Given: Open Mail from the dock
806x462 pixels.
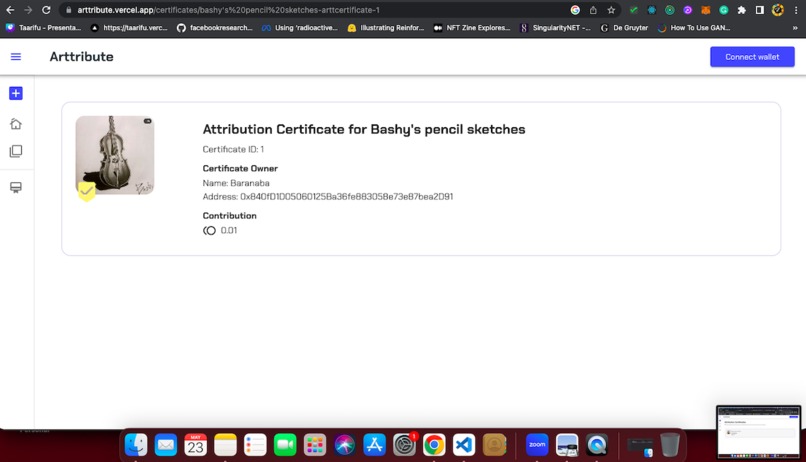Looking at the screenshot, I should point(166,445).
